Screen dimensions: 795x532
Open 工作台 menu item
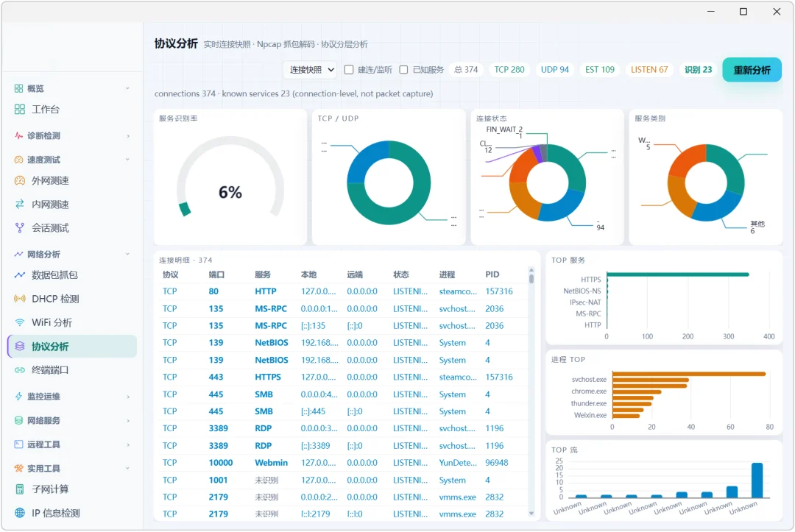pyautogui.click(x=72, y=110)
